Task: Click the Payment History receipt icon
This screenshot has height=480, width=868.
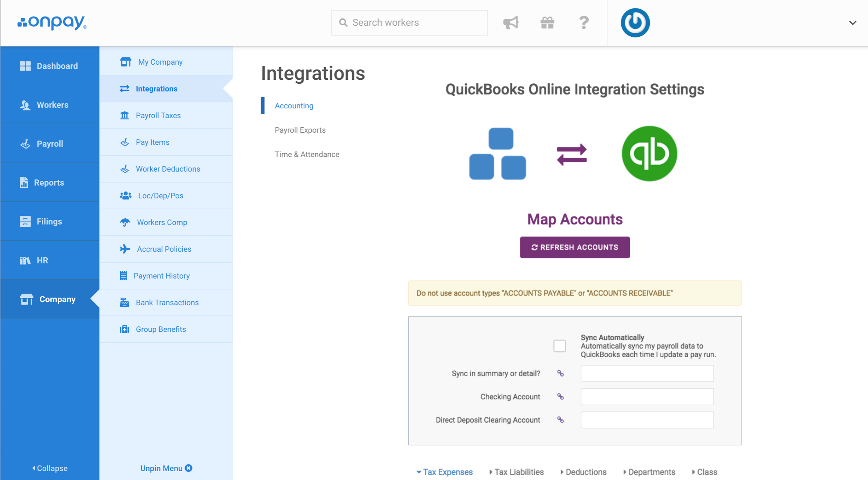Action: point(123,276)
